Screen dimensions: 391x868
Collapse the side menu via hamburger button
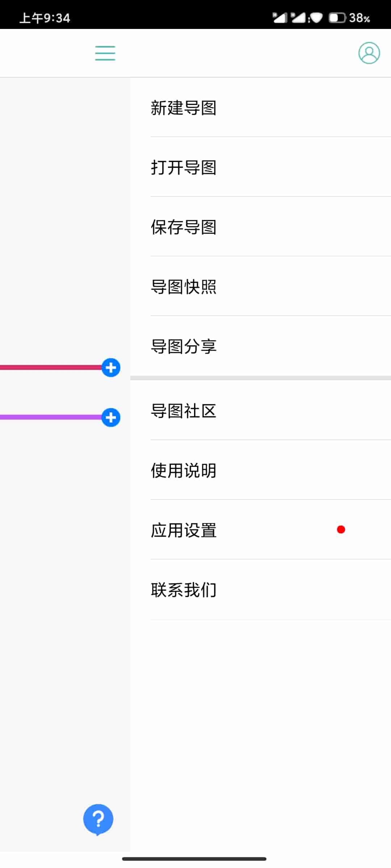click(104, 53)
